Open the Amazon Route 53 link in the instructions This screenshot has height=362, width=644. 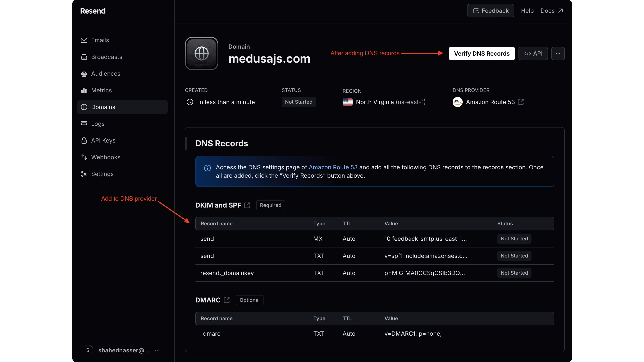tap(333, 167)
